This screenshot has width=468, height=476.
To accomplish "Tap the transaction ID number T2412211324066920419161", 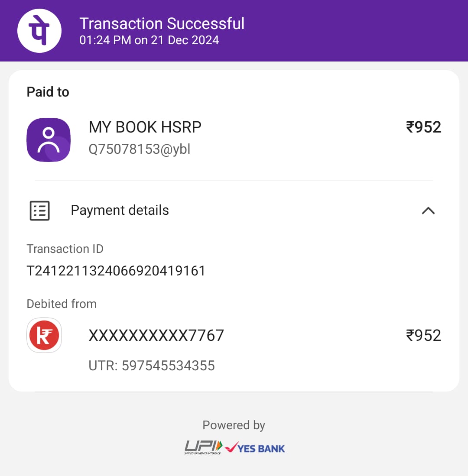I will [x=116, y=271].
